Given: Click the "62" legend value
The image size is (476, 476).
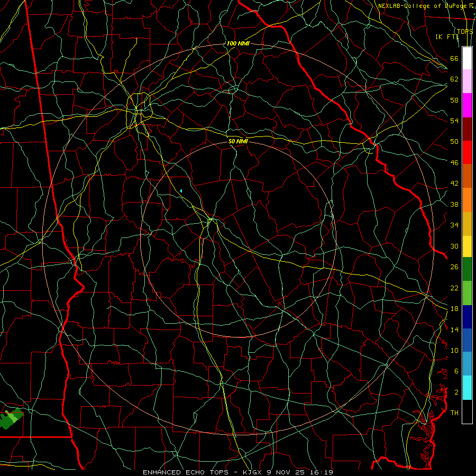Looking at the screenshot, I should tap(454, 79).
